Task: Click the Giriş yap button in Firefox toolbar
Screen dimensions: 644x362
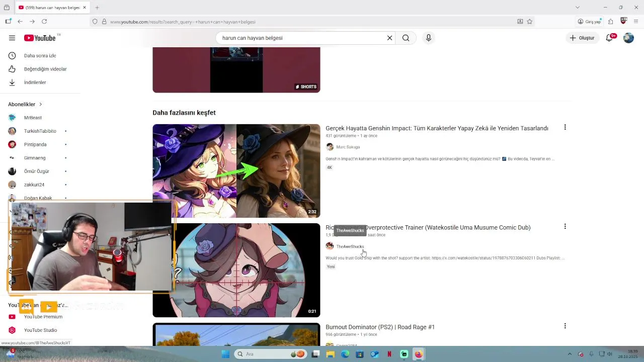Action: pos(589,22)
